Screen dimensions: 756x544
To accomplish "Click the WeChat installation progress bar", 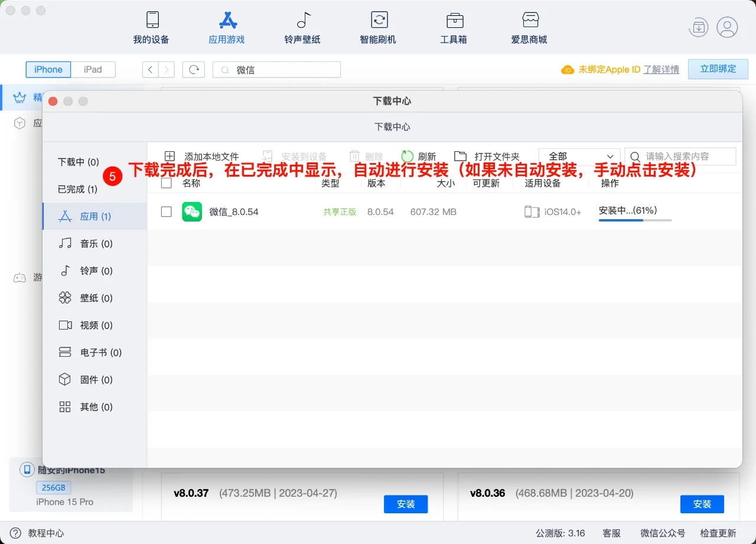I will pyautogui.click(x=635, y=221).
